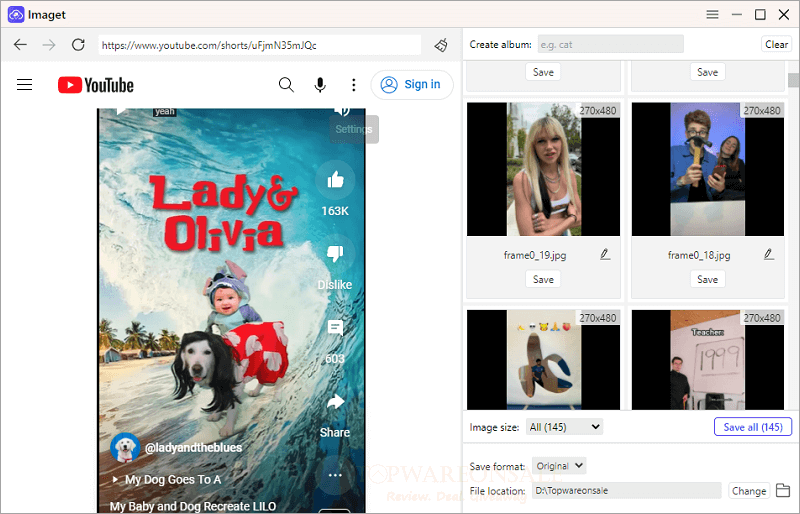Open more actions ellipsis on the short
800x514 pixels.
pyautogui.click(x=335, y=475)
